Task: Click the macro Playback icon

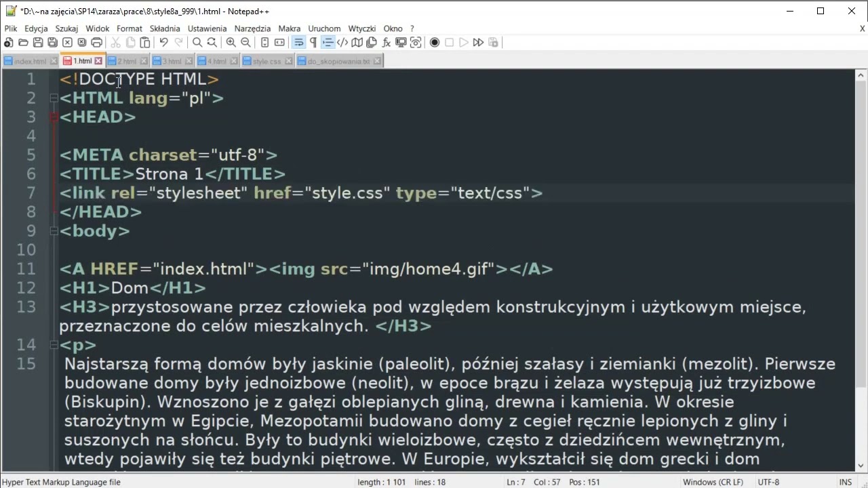Action: pyautogui.click(x=464, y=43)
